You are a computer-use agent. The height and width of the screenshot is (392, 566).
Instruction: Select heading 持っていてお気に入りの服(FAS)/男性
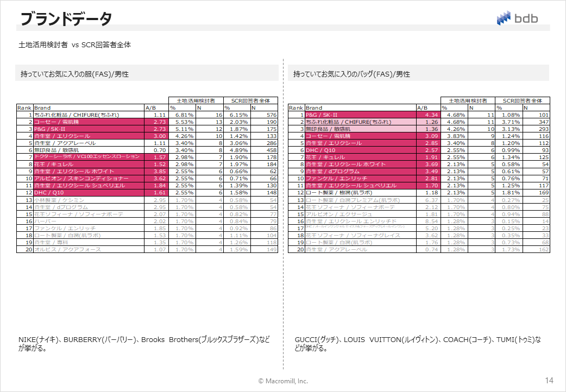75,74
